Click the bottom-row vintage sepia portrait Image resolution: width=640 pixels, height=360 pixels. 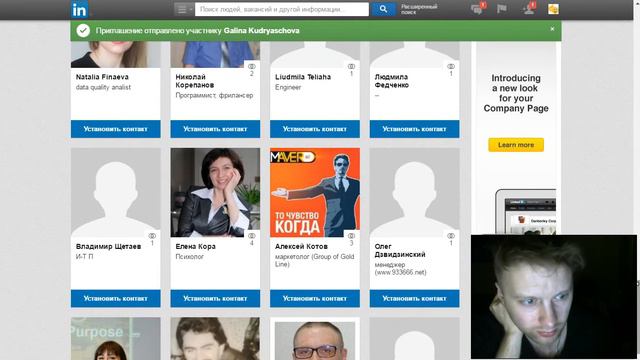click(215, 339)
